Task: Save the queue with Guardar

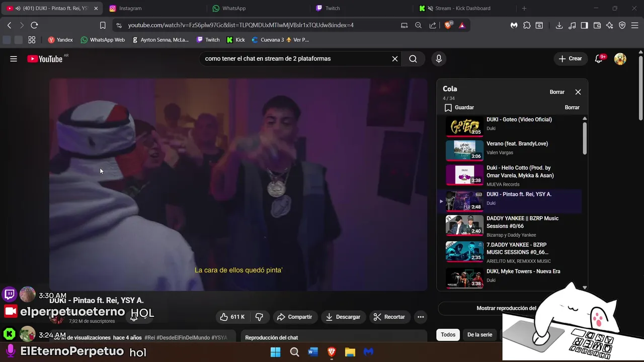Action: point(459,108)
